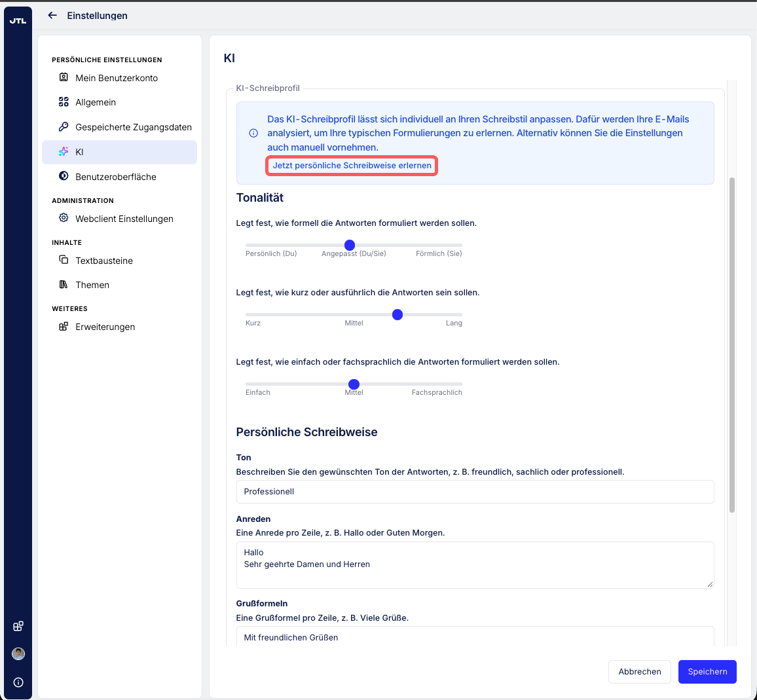Viewport: 757px width, 700px height.
Task: Click the Textbausteine copy icon
Action: click(x=64, y=260)
